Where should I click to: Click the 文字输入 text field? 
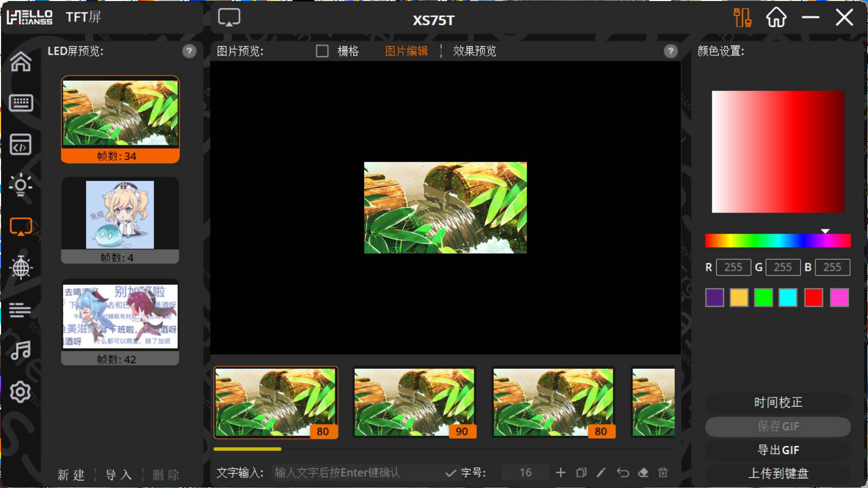tap(358, 473)
